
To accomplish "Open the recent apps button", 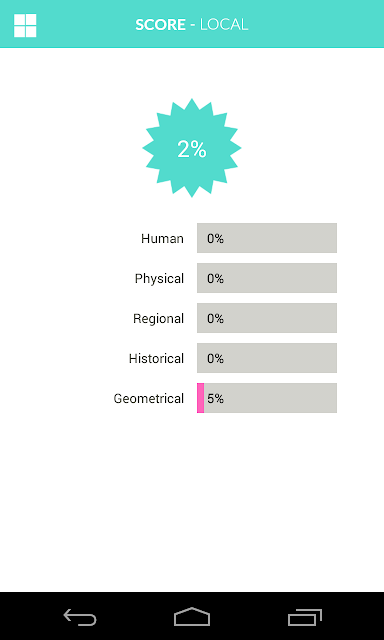I will tap(305, 617).
